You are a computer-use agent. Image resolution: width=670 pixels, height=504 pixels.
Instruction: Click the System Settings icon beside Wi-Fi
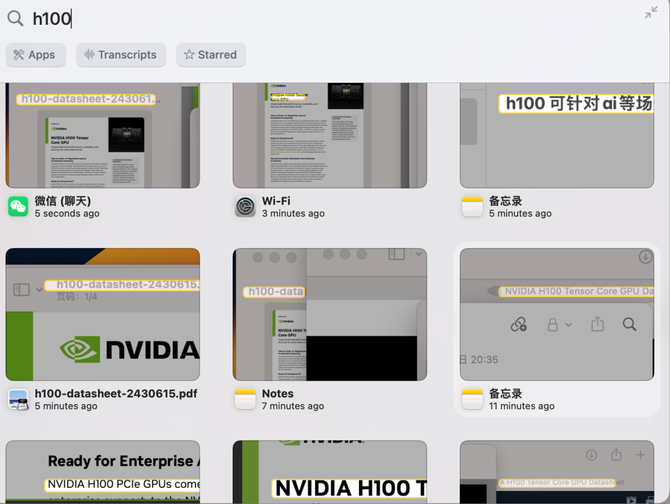click(245, 207)
